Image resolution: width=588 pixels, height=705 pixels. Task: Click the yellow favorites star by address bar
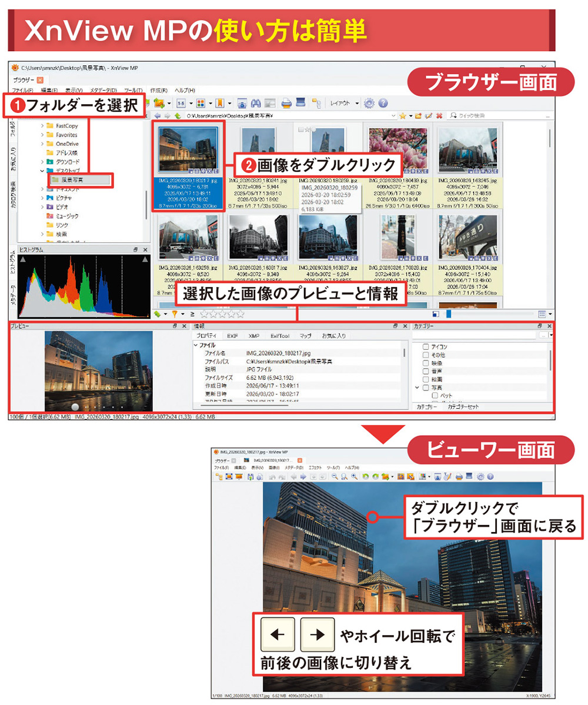tap(402, 116)
